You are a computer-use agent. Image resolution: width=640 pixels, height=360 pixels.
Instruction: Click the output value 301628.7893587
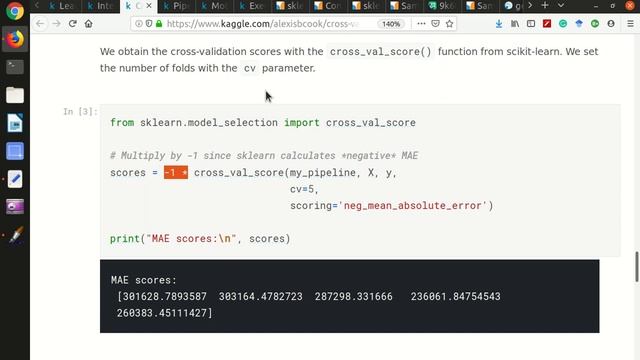tap(165, 296)
